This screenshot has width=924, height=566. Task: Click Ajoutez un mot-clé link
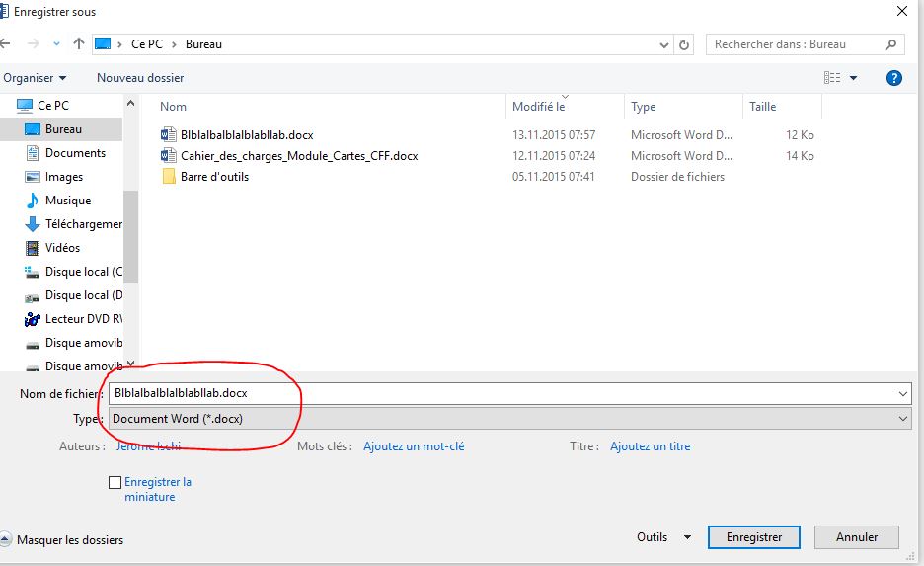click(414, 446)
